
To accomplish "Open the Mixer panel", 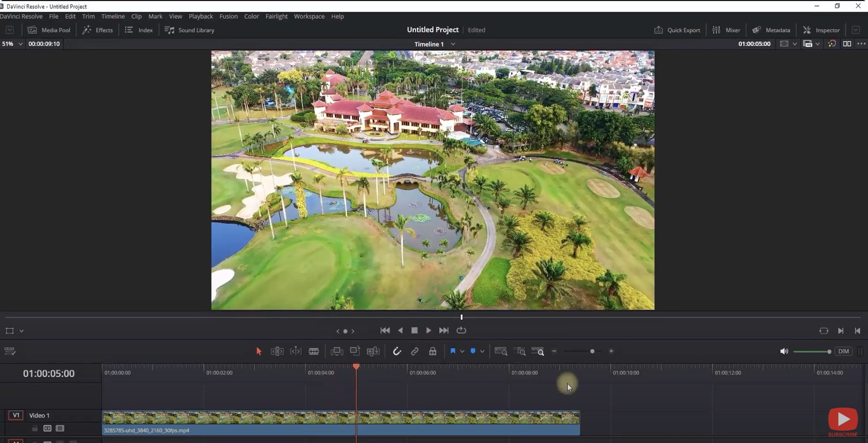I will (727, 30).
